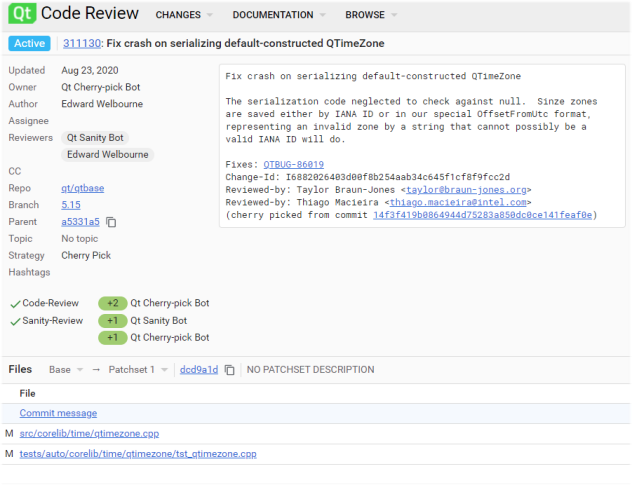
Task: Open tst_qtimezone.cpp test file
Action: point(138,454)
